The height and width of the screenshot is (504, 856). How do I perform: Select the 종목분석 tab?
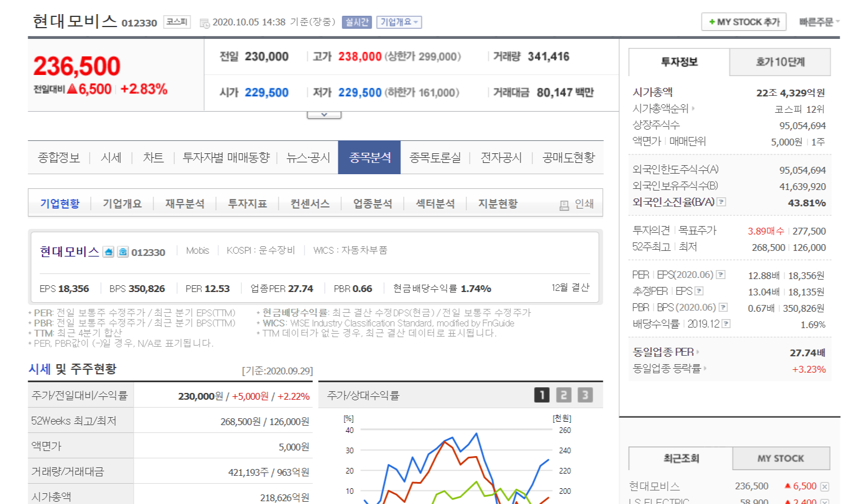tap(369, 157)
